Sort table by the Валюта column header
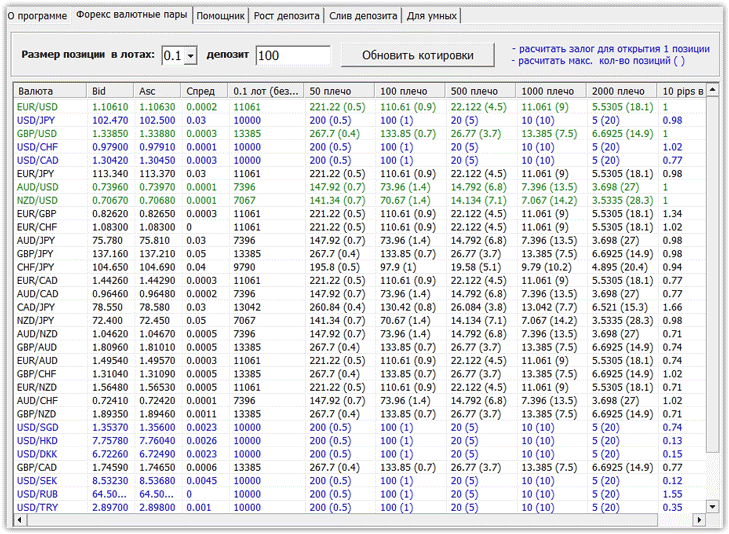 coord(48,91)
